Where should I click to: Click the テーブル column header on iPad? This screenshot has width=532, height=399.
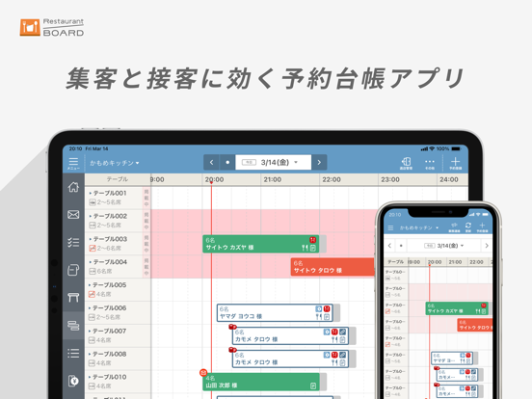118,179
